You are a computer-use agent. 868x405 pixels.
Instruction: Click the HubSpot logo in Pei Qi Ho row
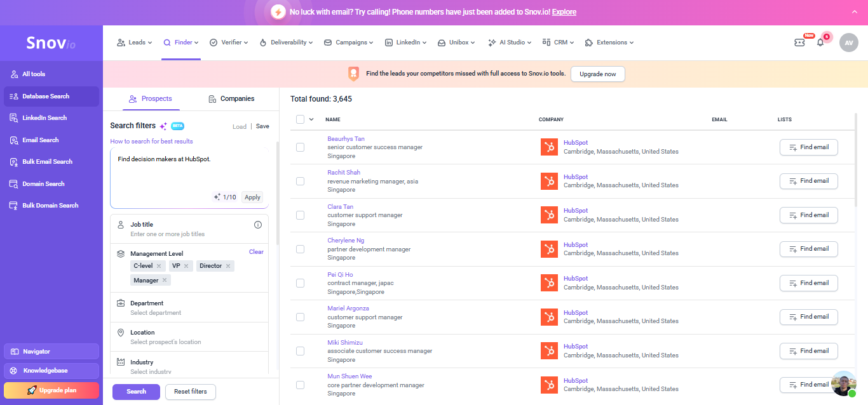point(549,283)
